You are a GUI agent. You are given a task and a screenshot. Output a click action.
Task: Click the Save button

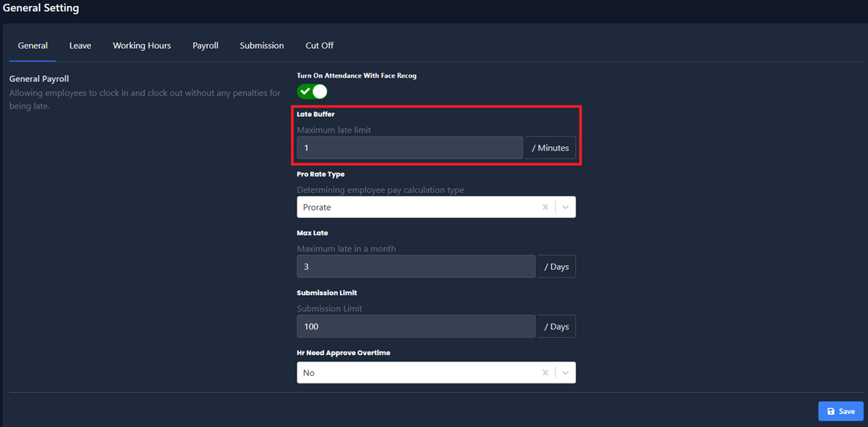(841, 412)
